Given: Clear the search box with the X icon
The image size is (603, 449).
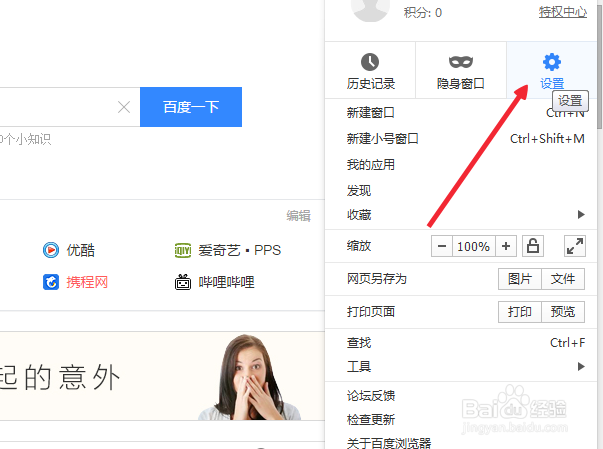Looking at the screenshot, I should pyautogui.click(x=124, y=107).
